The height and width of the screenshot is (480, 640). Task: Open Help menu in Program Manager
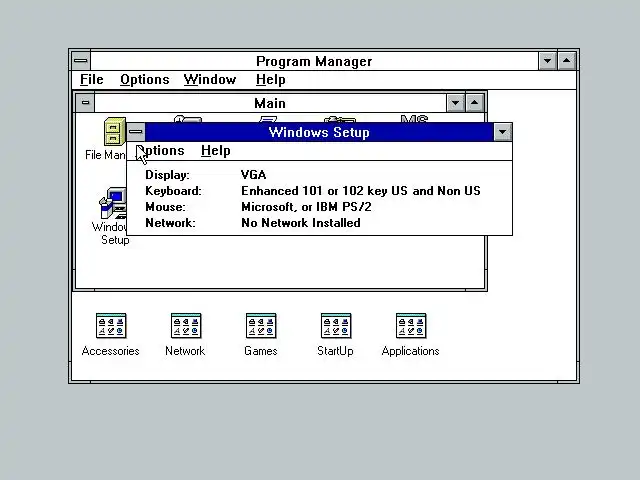tap(271, 80)
